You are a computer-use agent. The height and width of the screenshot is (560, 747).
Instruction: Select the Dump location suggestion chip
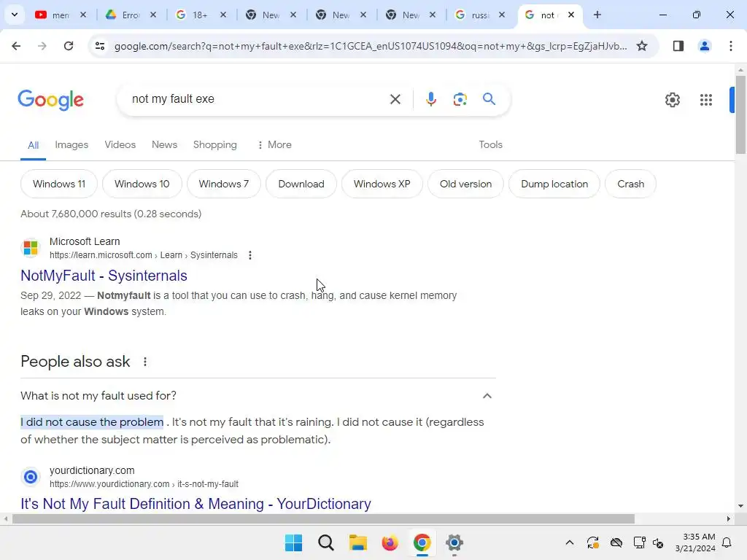coord(554,184)
